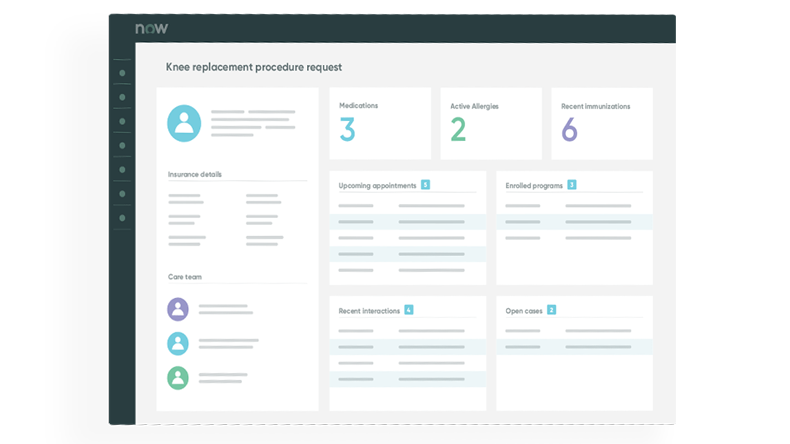This screenshot has height=444, width=790.
Task: Select the green care team member avatar
Action: tap(178, 377)
